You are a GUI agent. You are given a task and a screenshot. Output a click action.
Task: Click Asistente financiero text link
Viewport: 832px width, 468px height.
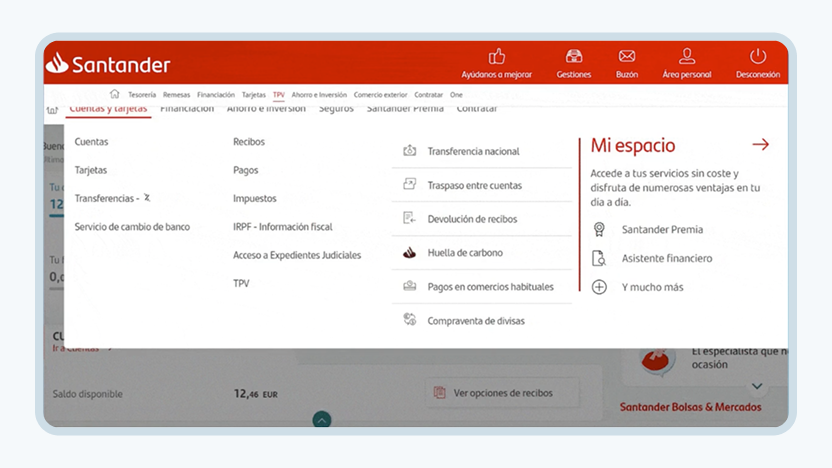[667, 258]
